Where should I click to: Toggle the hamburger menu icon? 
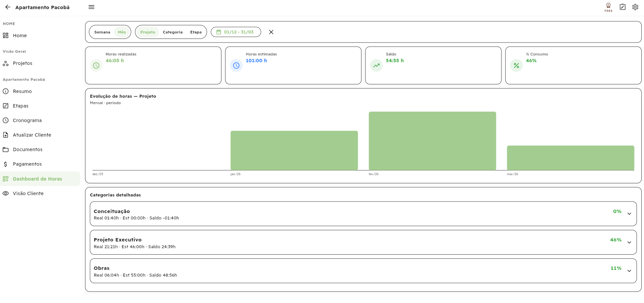(x=91, y=7)
